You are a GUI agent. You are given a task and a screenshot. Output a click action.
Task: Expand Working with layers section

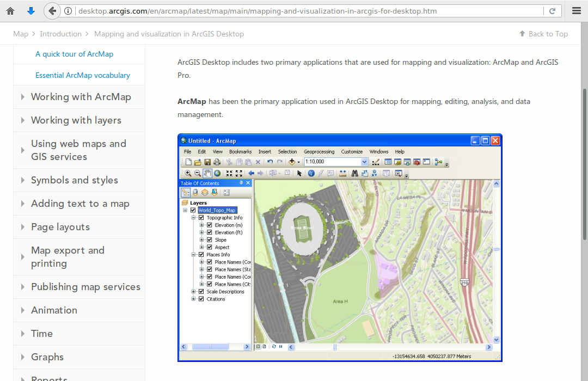click(79, 120)
